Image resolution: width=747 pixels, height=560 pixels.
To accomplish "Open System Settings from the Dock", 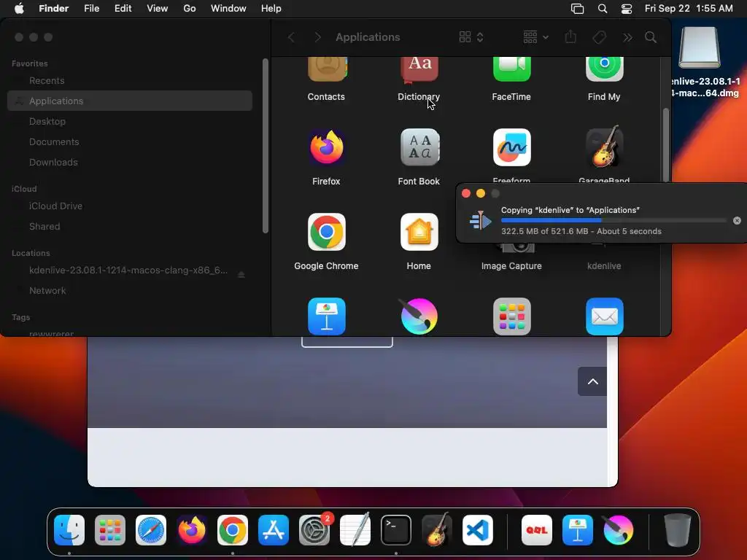I will point(314,530).
